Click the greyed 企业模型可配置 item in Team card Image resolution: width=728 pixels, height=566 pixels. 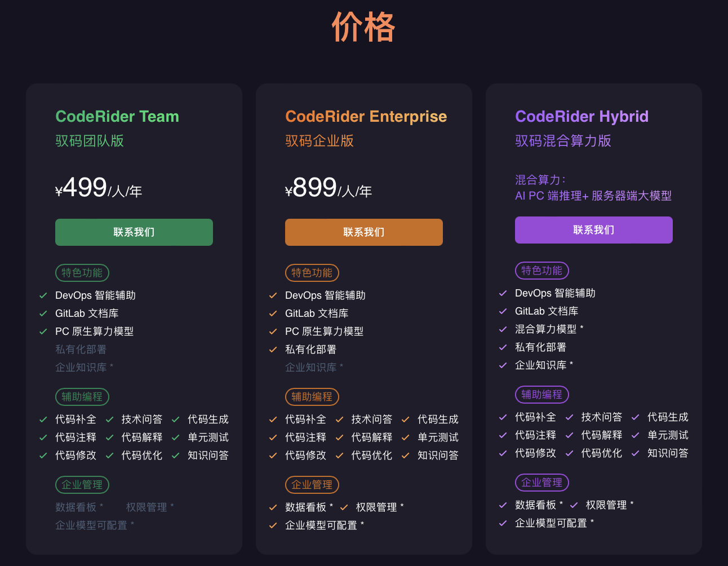click(x=95, y=525)
